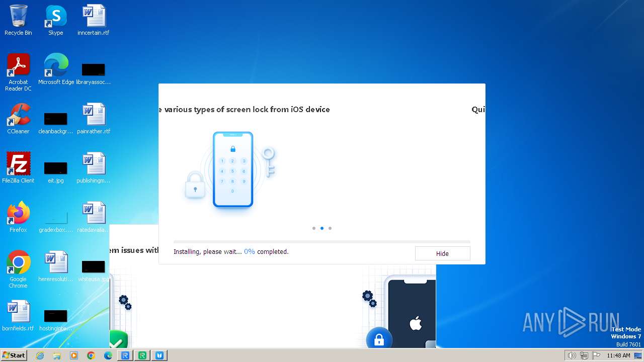Click the installation progress bar
Image resolution: width=644 pixels, height=362 pixels.
[322, 242]
